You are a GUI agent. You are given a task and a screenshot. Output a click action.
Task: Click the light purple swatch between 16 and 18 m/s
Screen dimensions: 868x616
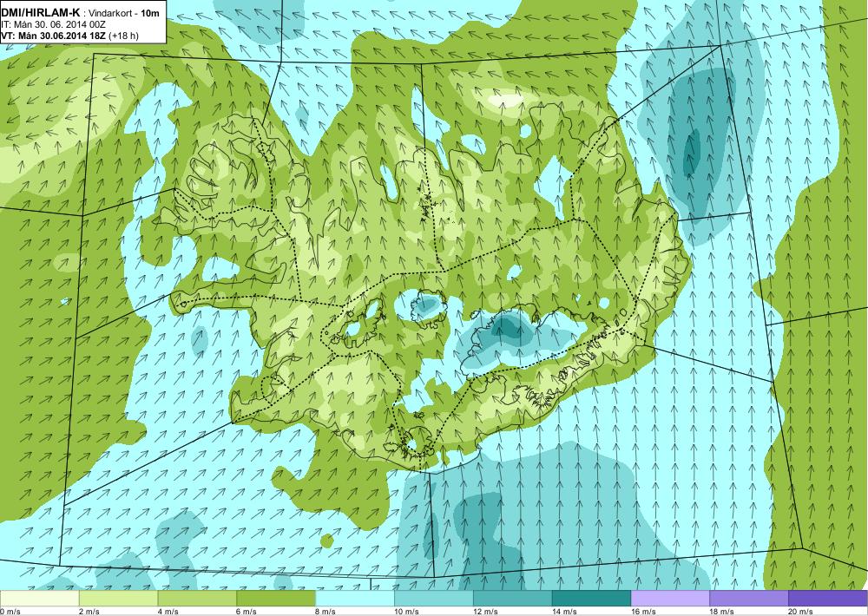tap(670, 599)
